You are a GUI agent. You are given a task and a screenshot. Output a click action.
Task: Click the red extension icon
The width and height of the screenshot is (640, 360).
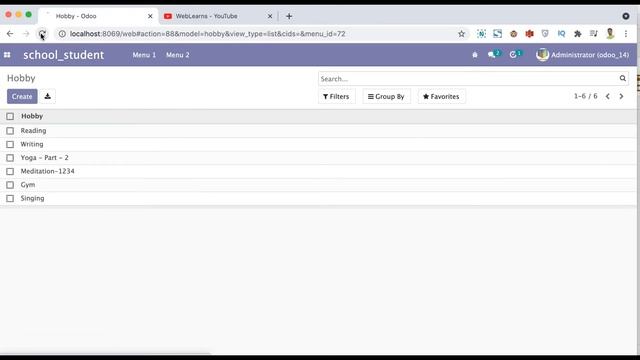pos(529,34)
